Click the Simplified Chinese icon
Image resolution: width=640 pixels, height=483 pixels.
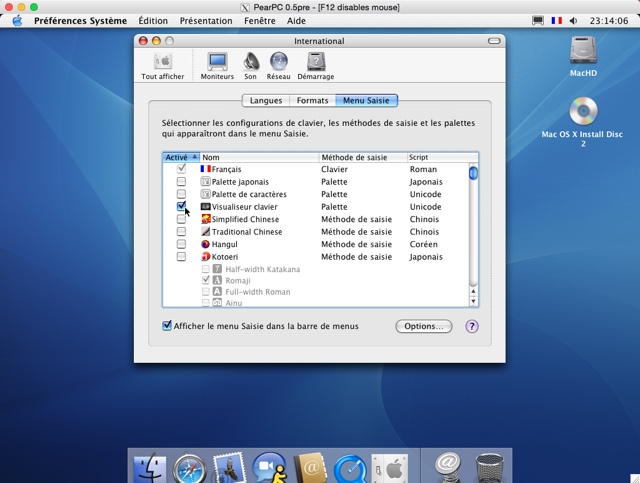pyautogui.click(x=205, y=219)
